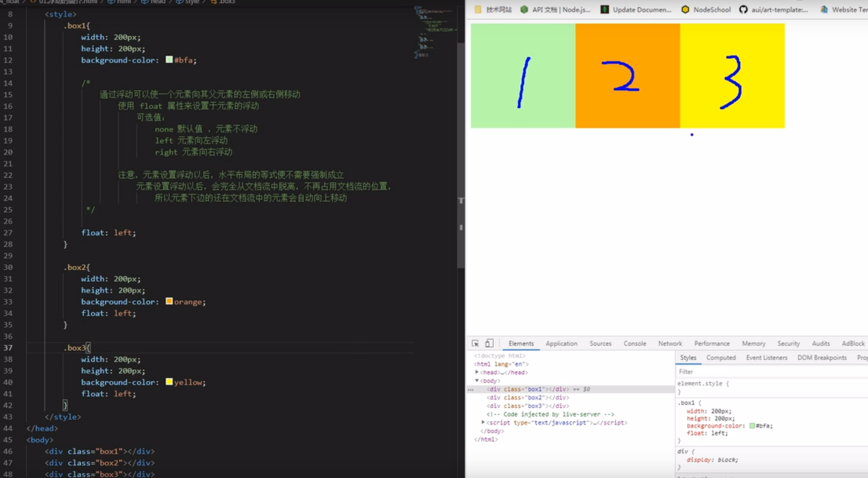
Task: Switch to the Console tab
Action: (635, 344)
